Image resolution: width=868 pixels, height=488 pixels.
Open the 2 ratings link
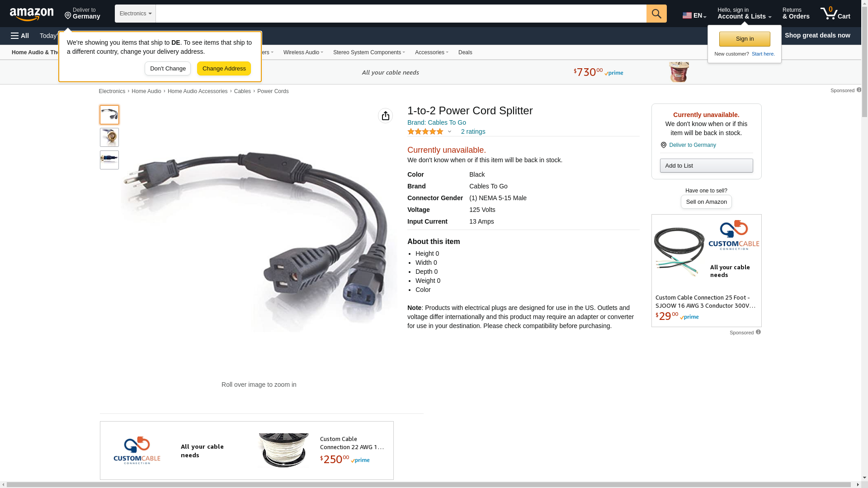tap(473, 131)
